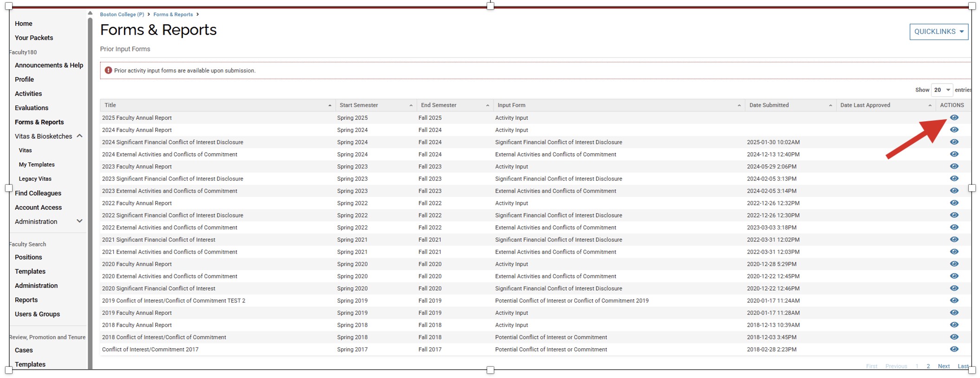This screenshot has height=378, width=980.
Task: Open Reports under Faculty Search
Action: coord(26,300)
